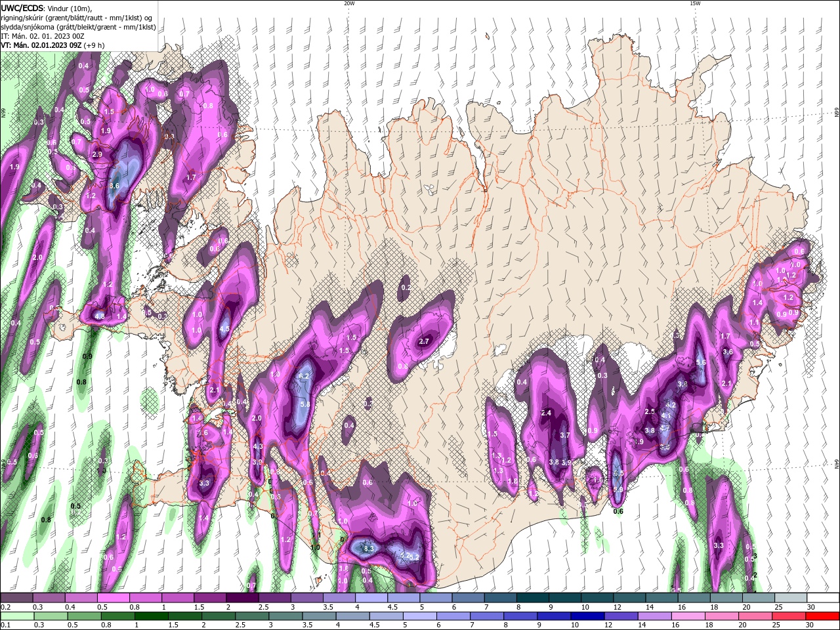
Task: Select the bright pink swatch between 0.5 and 0.8
Action: [114, 598]
